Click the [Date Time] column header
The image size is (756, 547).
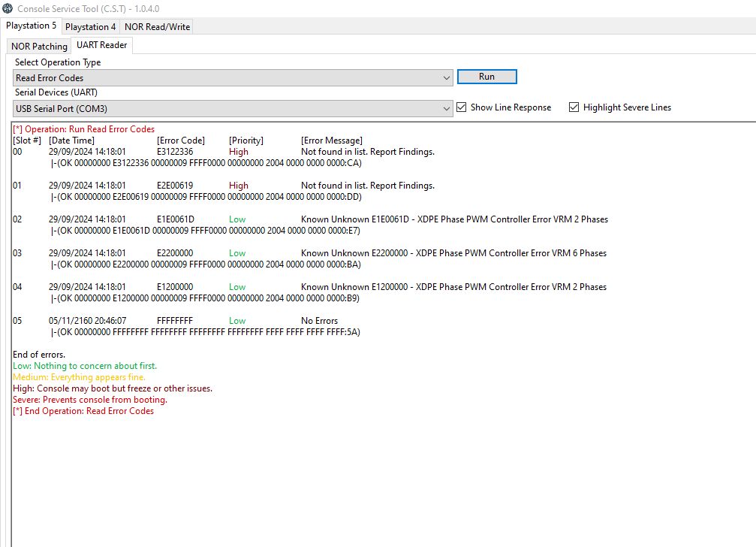71,141
